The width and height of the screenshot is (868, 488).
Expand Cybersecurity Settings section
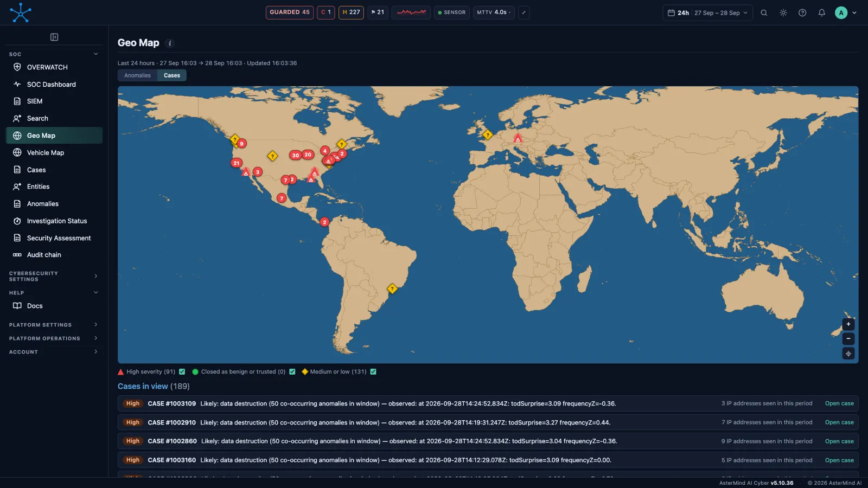(96, 276)
